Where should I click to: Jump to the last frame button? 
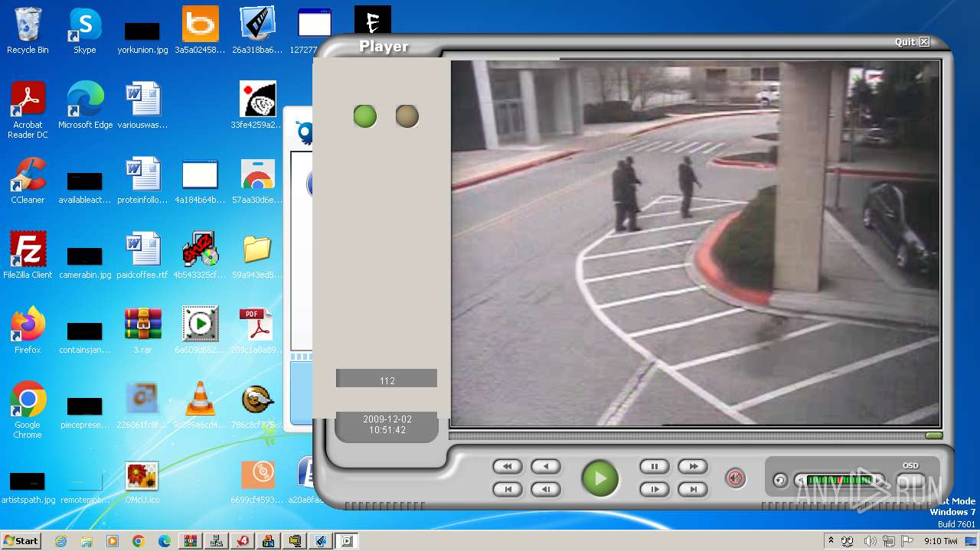(693, 489)
